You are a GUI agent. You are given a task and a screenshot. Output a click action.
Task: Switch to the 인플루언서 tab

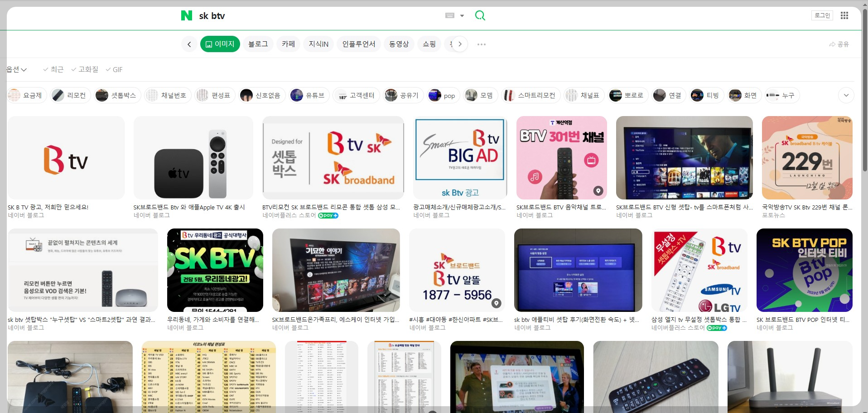coord(359,44)
